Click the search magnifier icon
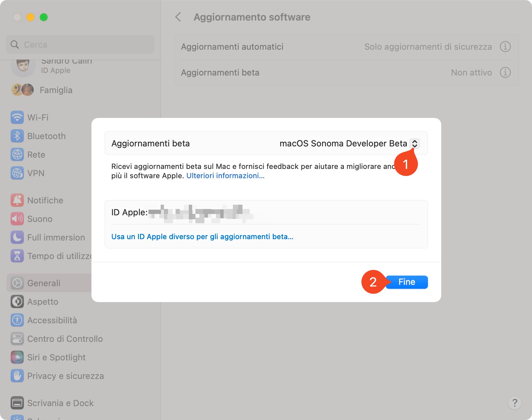The width and height of the screenshot is (532, 420). point(15,44)
